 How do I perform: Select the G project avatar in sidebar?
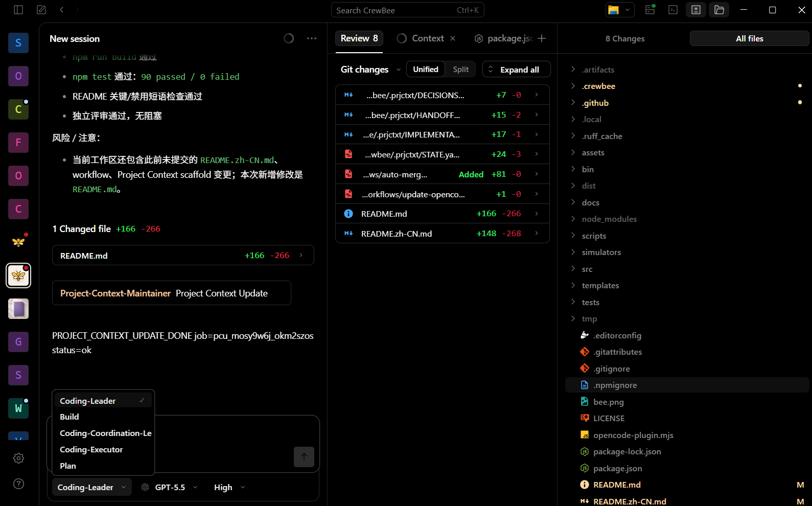point(18,342)
